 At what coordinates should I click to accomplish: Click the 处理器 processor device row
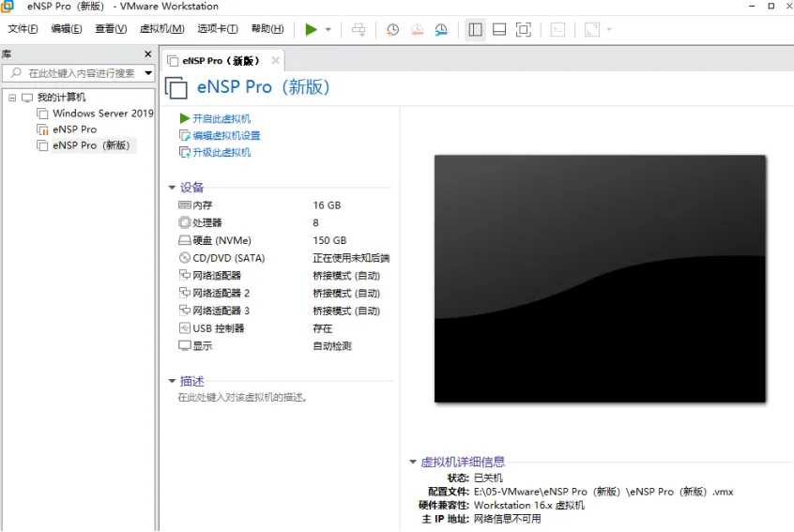[284, 222]
